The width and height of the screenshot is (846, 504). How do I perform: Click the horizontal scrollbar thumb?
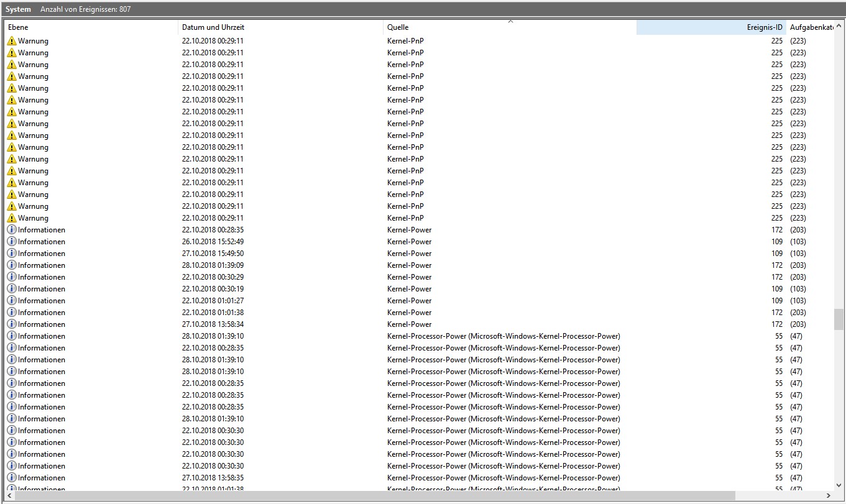(x=375, y=496)
